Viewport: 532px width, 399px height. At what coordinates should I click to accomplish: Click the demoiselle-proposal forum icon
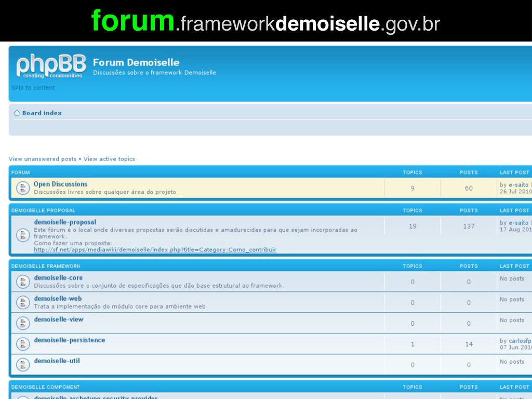[x=23, y=235]
